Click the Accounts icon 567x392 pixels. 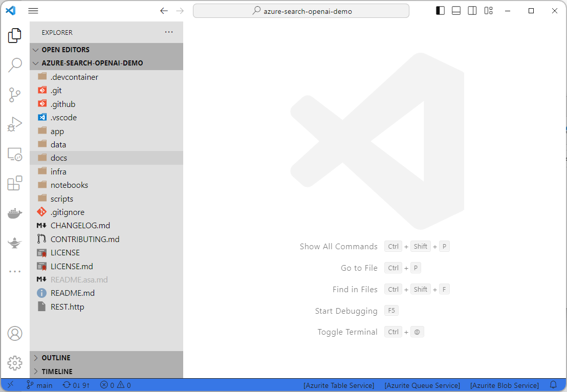[15, 334]
